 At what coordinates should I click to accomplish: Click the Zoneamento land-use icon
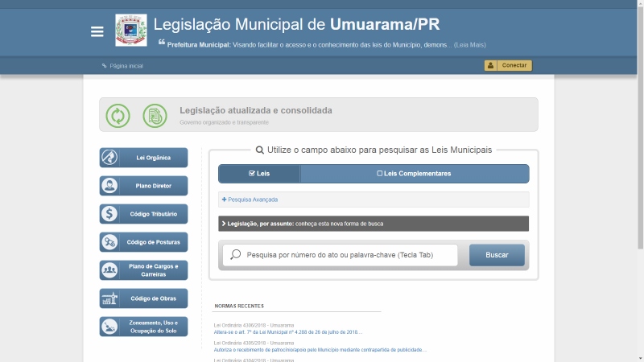[x=109, y=327]
